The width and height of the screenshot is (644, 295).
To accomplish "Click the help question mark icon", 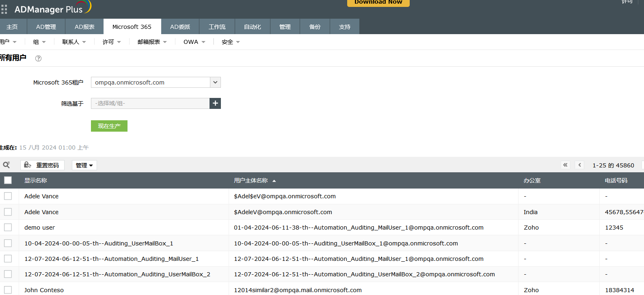I will pos(38,59).
